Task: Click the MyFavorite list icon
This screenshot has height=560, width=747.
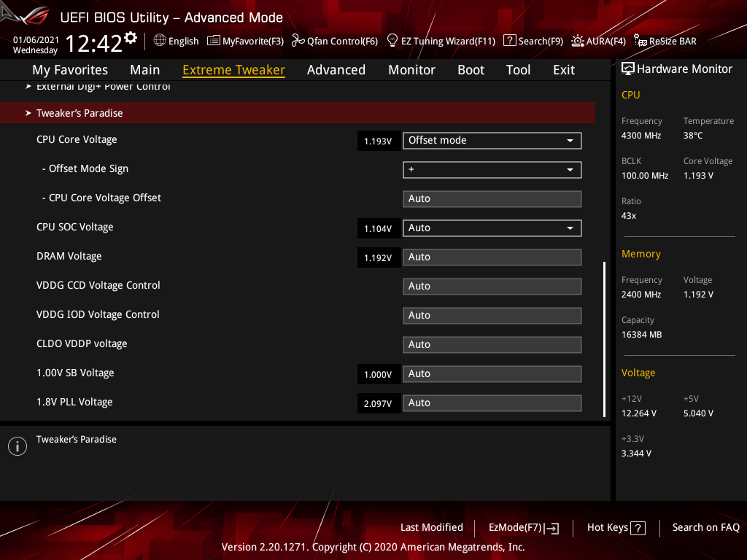Action: tap(214, 41)
